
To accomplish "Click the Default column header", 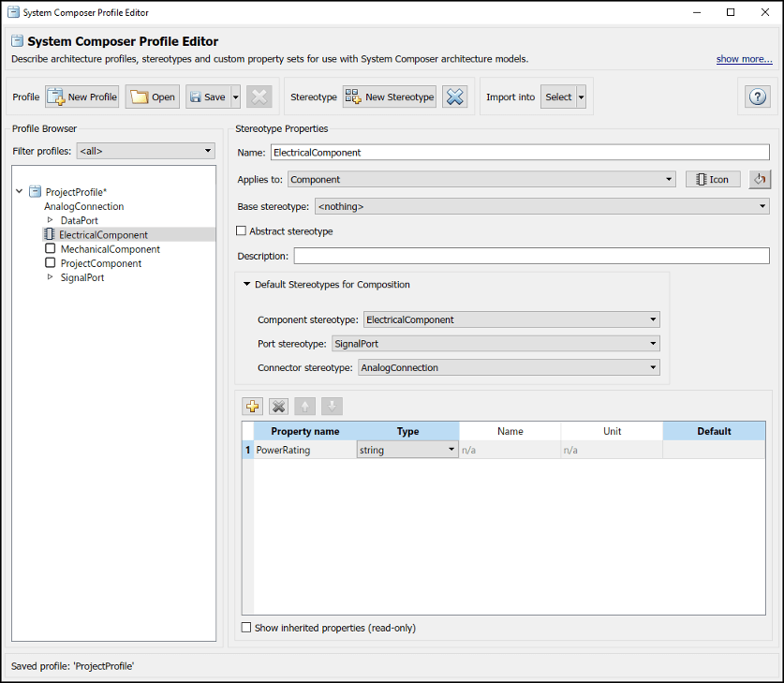I will click(714, 432).
